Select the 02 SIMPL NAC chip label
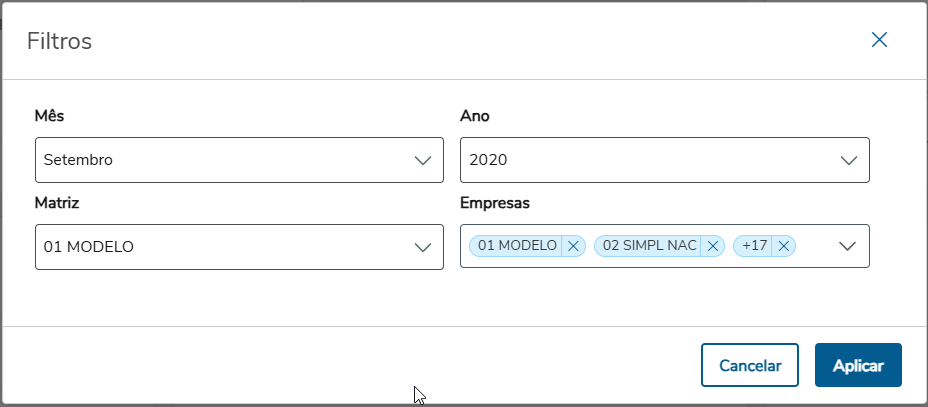This screenshot has height=407, width=928. pos(649,246)
